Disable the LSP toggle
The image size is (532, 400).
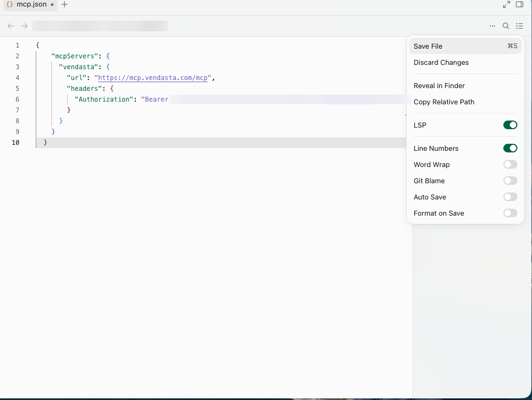[x=510, y=125]
